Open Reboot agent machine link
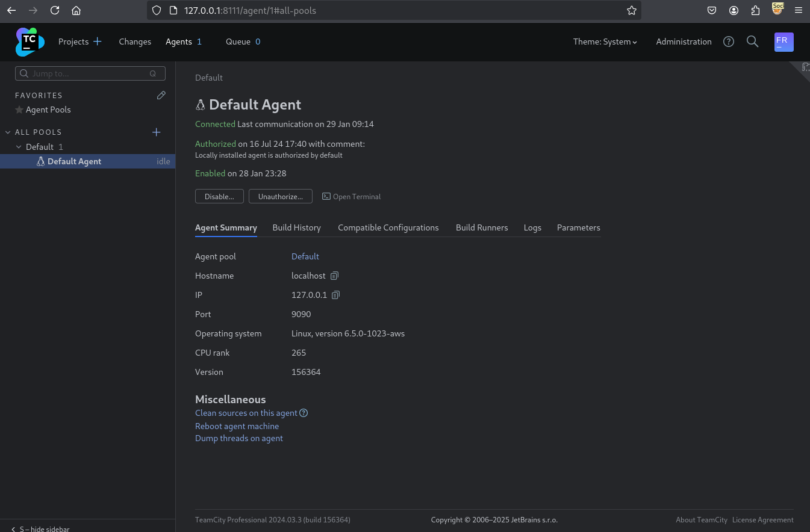This screenshot has width=810, height=532. pos(237,426)
